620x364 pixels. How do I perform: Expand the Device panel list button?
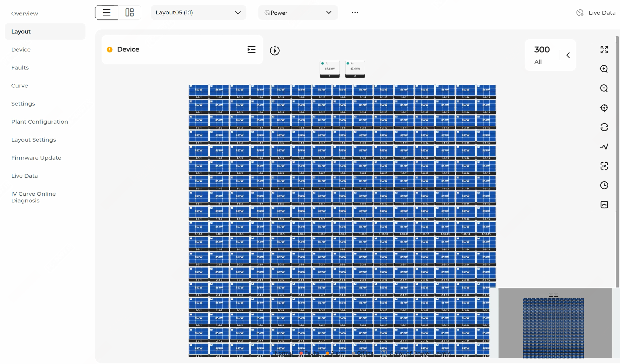pos(251,50)
